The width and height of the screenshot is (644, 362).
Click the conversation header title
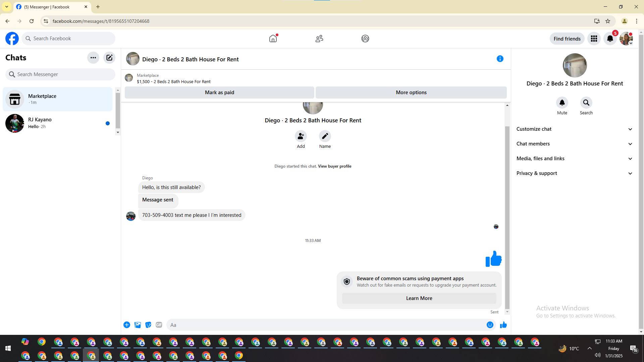(x=191, y=59)
